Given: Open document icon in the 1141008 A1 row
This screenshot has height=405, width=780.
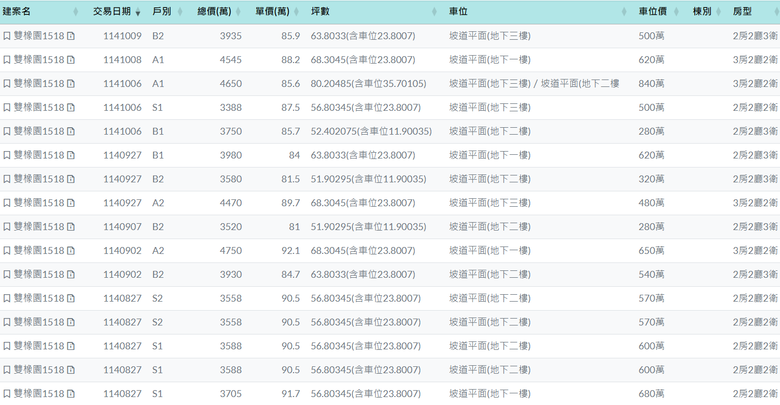Looking at the screenshot, I should [x=71, y=60].
